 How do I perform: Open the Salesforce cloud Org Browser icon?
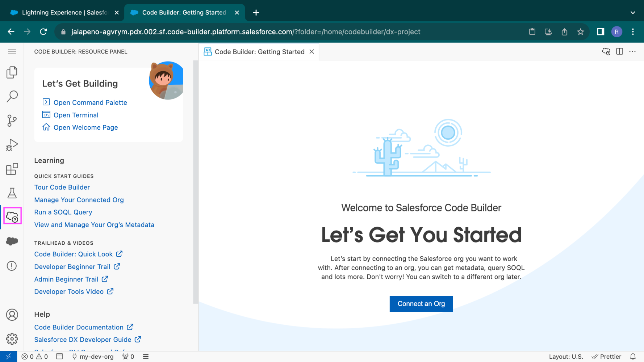12,241
